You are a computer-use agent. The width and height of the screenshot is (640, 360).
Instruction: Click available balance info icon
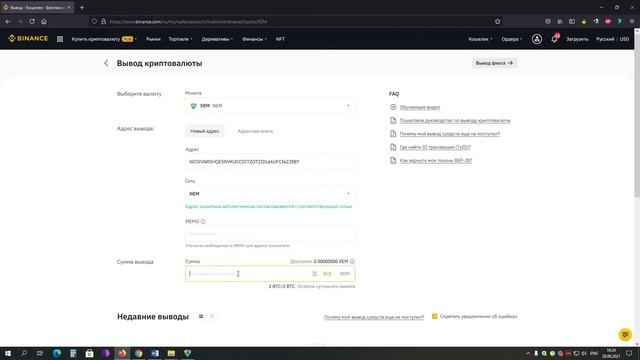click(352, 261)
